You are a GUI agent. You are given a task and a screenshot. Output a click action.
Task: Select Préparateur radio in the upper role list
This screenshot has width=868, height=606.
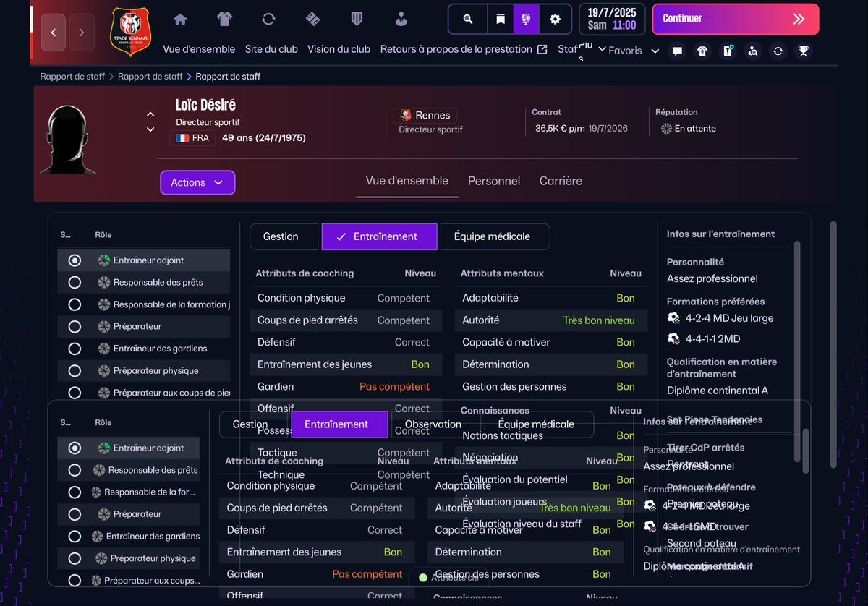pos(75,327)
